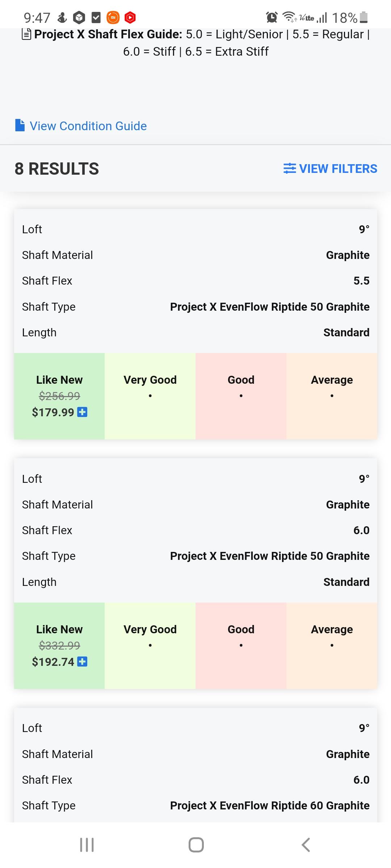Open the View Condition Guide link
The width and height of the screenshot is (391, 868).
pos(88,126)
